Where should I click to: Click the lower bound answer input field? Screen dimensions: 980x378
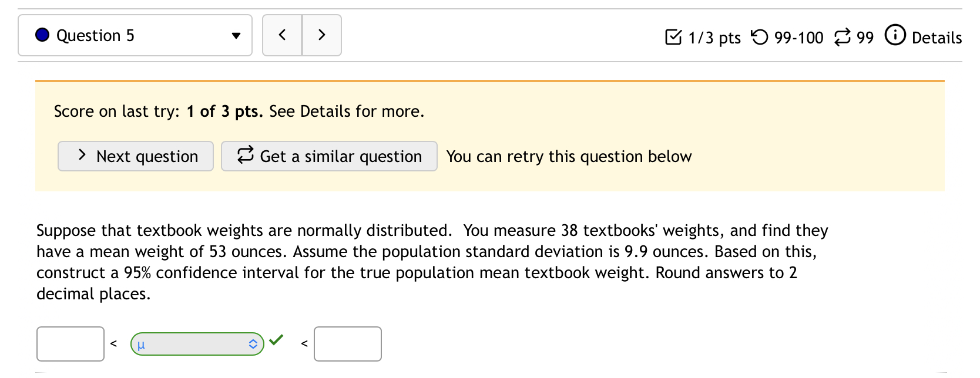[x=70, y=343]
